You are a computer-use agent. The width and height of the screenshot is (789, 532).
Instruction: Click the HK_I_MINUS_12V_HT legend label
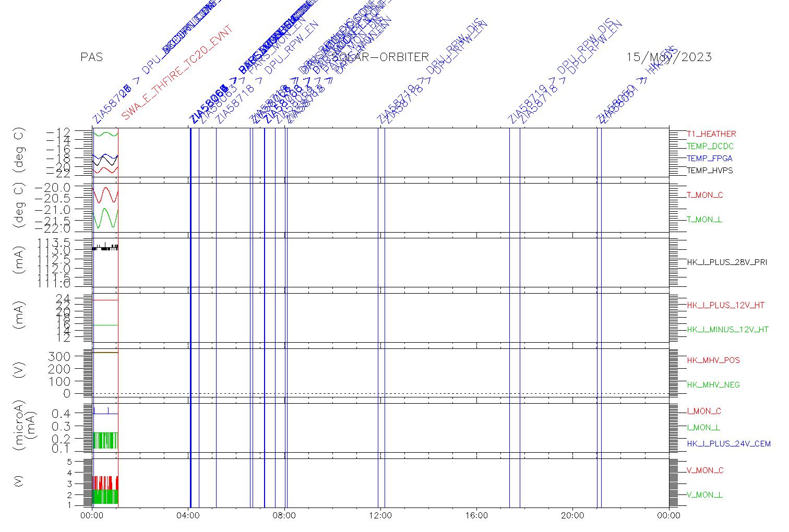[728, 330]
